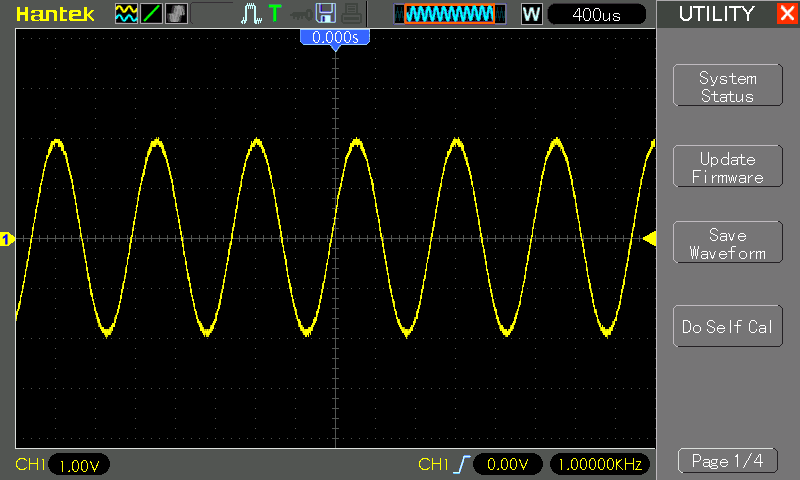Click the green T trigger status icon
The height and width of the screenshot is (480, 800).
point(275,13)
